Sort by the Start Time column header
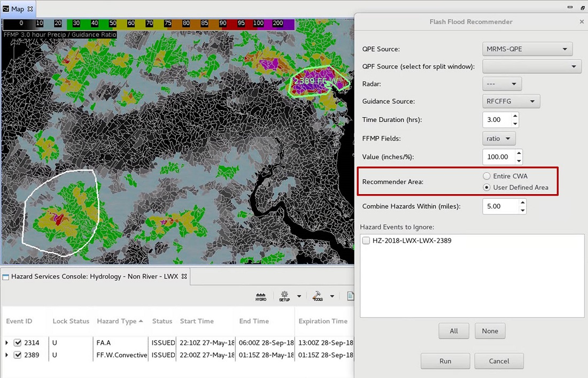The image size is (588, 378). click(x=197, y=321)
